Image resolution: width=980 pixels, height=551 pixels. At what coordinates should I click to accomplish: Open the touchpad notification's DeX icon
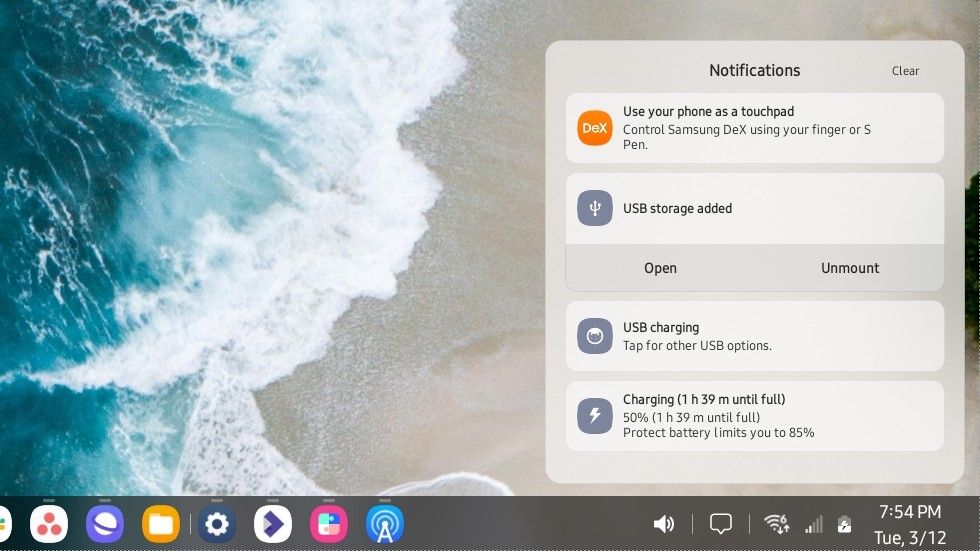(594, 128)
